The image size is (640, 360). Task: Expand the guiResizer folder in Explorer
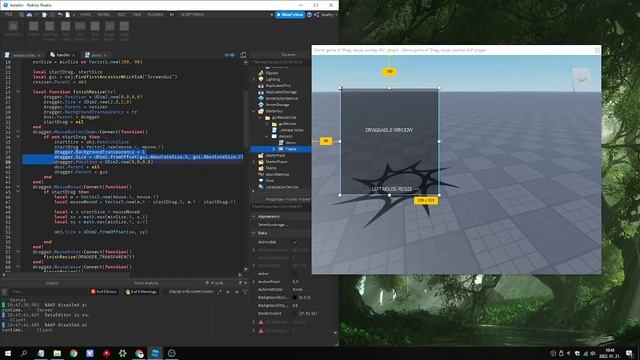(267, 124)
